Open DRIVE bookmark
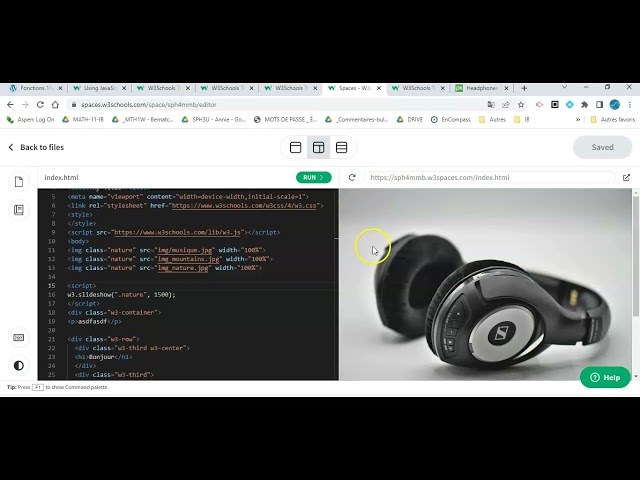640x480 pixels. 410,120
